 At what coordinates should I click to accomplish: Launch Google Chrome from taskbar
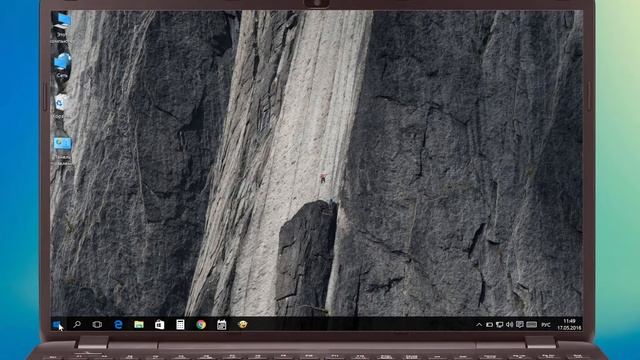(x=201, y=324)
